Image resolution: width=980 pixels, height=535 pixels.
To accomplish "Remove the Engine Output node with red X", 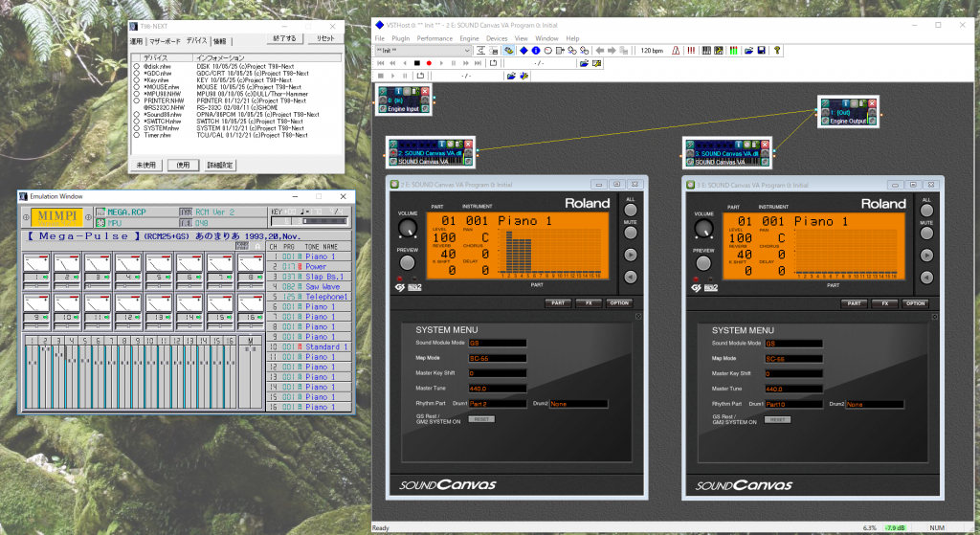I will (871, 102).
